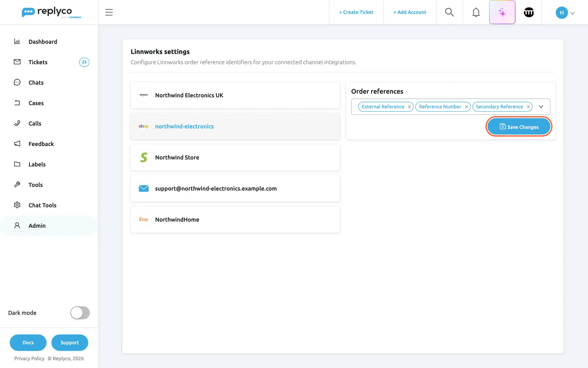Save Changes to order references
Screen dimensions: 588x368
(x=519, y=127)
